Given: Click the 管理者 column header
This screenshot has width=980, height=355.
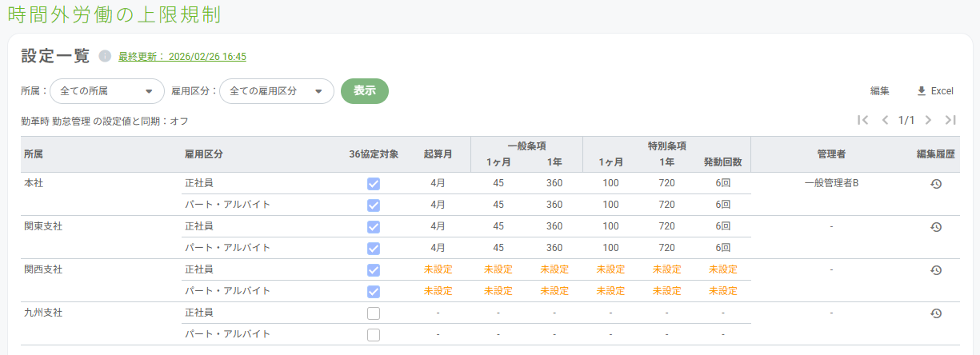Looking at the screenshot, I should point(831,154).
